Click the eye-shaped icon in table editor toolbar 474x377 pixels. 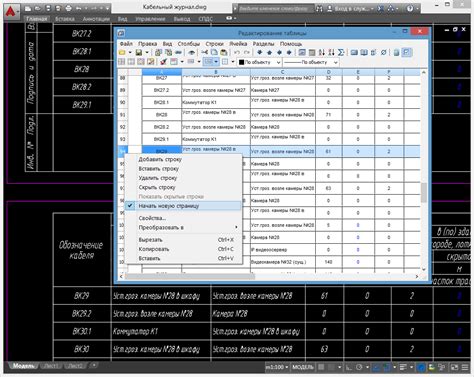point(191,53)
